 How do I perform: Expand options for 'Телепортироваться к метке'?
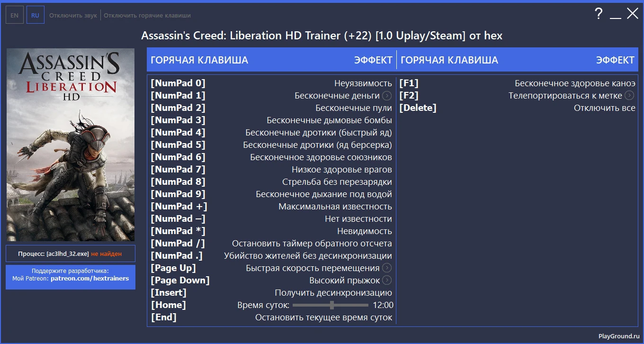pos(628,95)
